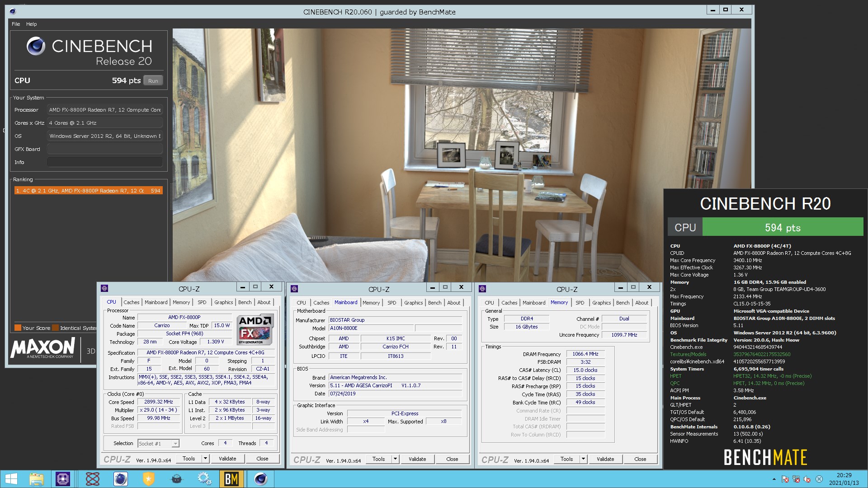Select the orange ranking row scoring 594
The height and width of the screenshot is (488, 868).
tap(88, 191)
